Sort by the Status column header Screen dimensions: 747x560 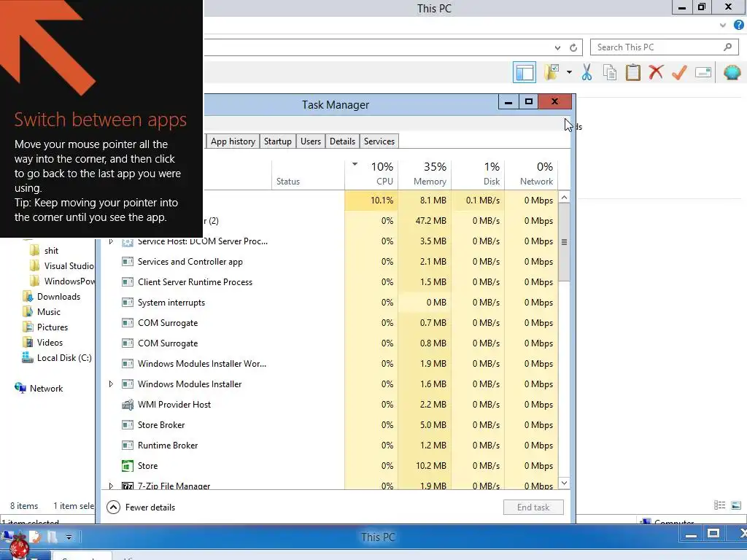pyautogui.click(x=309, y=174)
